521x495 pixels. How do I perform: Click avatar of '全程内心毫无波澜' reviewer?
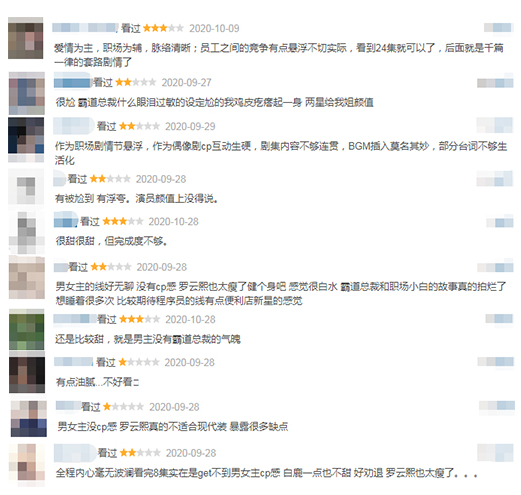click(27, 465)
